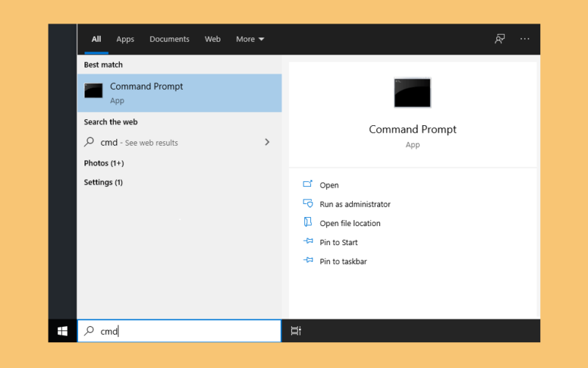Image resolution: width=588 pixels, height=368 pixels.
Task: Show Settings (1) results
Action: pyautogui.click(x=103, y=182)
